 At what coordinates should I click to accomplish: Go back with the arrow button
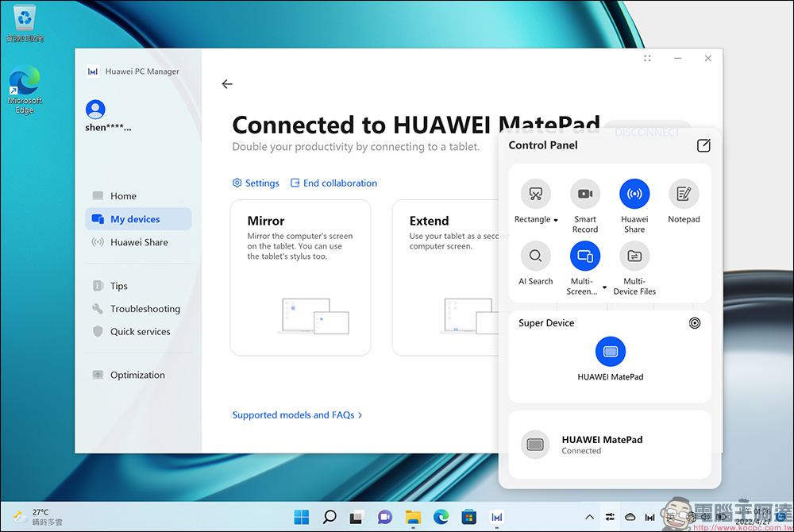pyautogui.click(x=227, y=84)
